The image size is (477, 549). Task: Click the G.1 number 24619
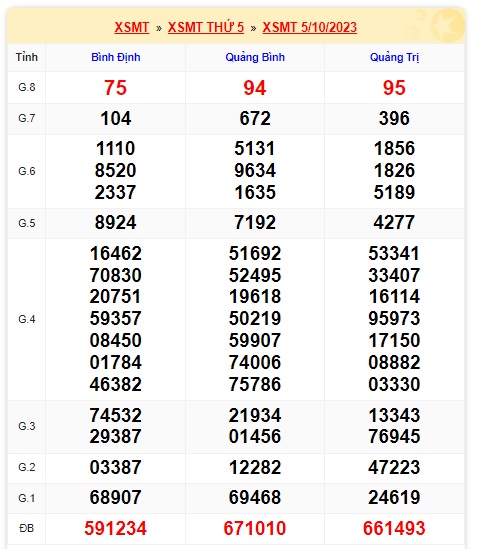(x=394, y=498)
